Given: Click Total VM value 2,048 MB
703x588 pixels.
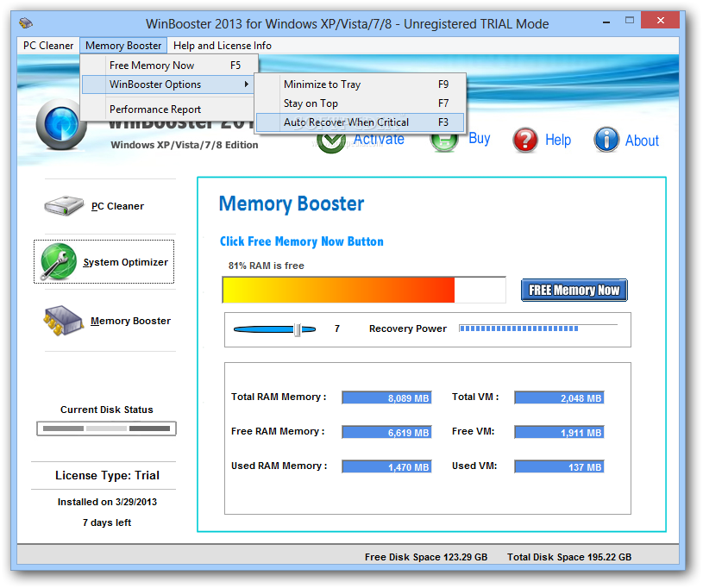Looking at the screenshot, I should pyautogui.click(x=559, y=397).
